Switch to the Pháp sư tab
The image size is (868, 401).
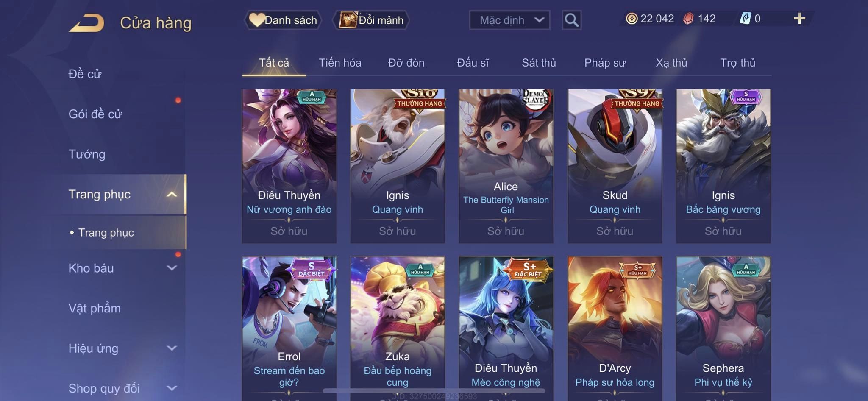(605, 63)
